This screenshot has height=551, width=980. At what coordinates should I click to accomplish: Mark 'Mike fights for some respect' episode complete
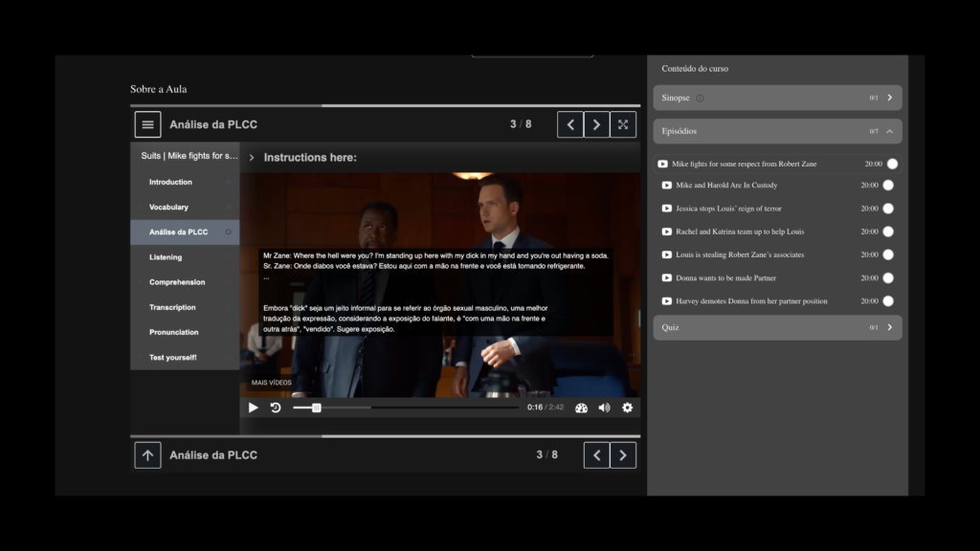point(892,165)
